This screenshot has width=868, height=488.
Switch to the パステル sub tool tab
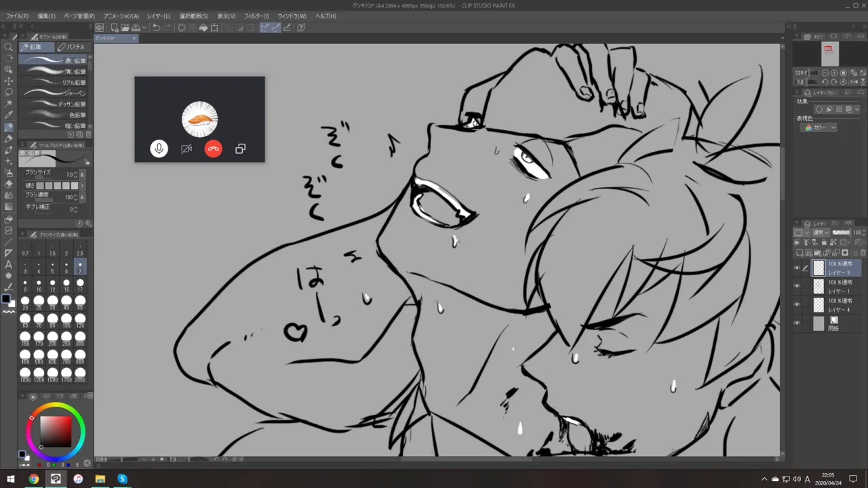[72, 47]
